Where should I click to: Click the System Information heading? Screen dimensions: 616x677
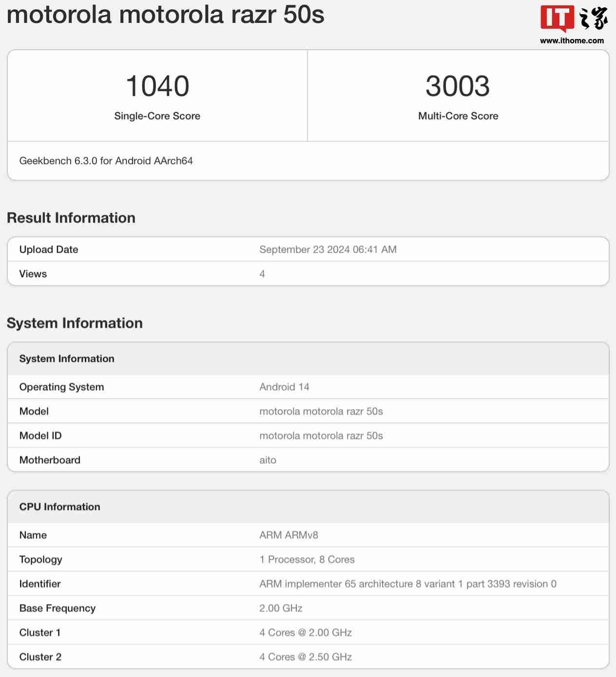coord(74,323)
